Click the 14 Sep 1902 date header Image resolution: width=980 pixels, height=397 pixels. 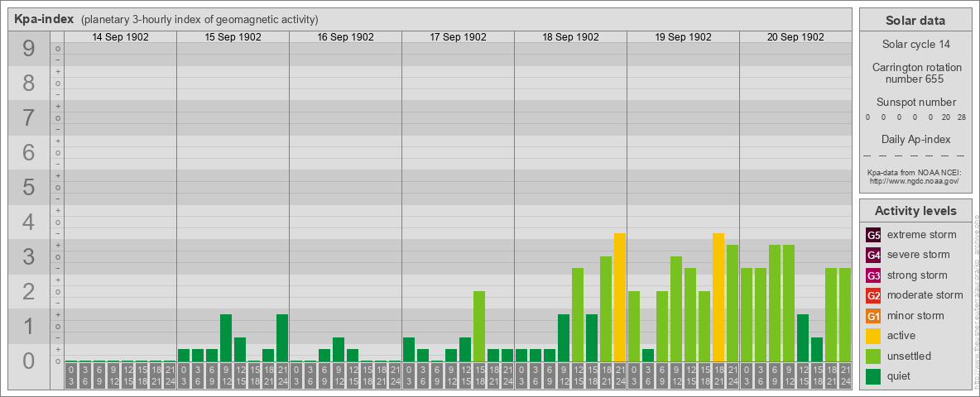121,37
